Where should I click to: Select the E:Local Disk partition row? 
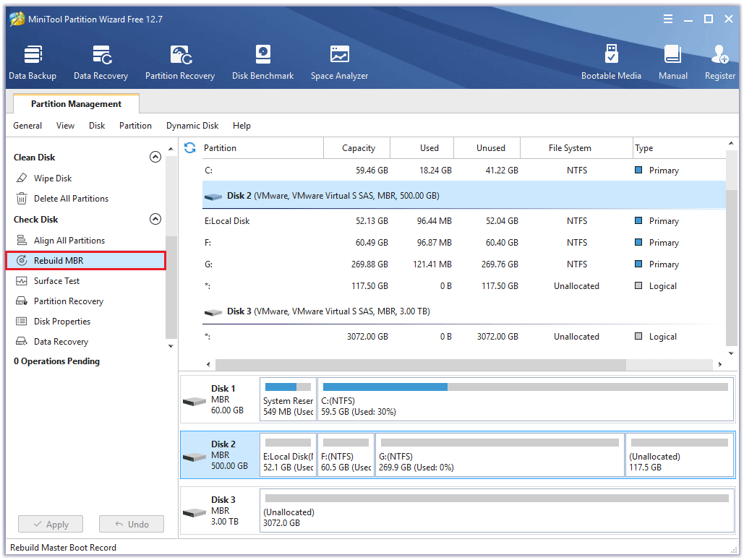[464, 221]
